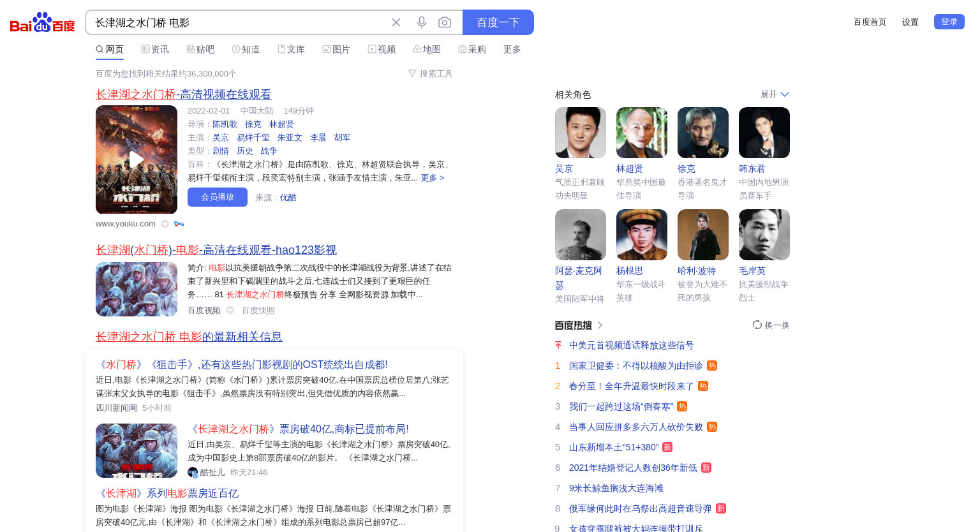This screenshot has width=980, height=532.
Task: Click actor 朱亚文 link
Action: pos(290,138)
